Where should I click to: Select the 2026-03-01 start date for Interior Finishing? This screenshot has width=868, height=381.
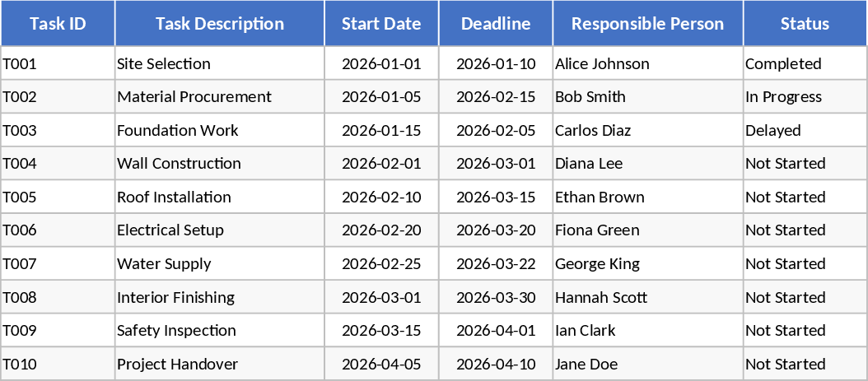click(381, 297)
